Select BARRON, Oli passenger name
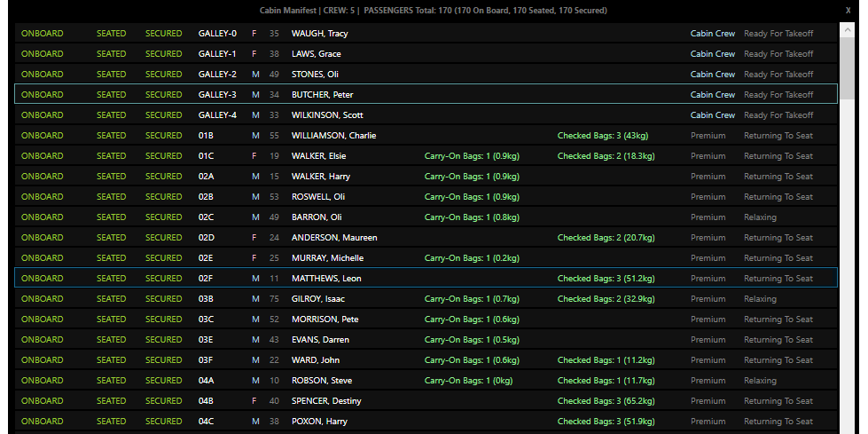 tap(317, 217)
